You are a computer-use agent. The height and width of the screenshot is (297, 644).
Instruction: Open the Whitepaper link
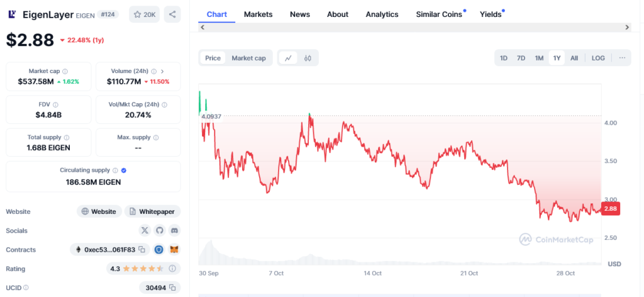(x=152, y=211)
